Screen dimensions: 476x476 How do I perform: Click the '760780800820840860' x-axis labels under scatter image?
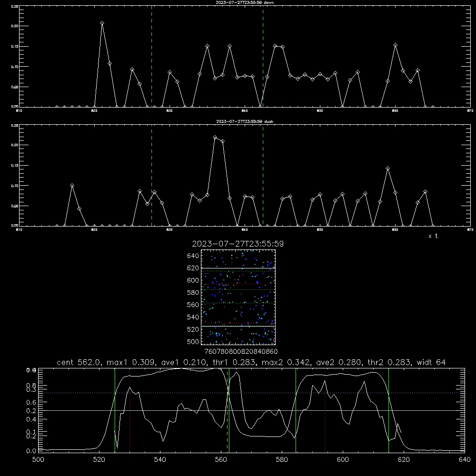[x=241, y=351]
